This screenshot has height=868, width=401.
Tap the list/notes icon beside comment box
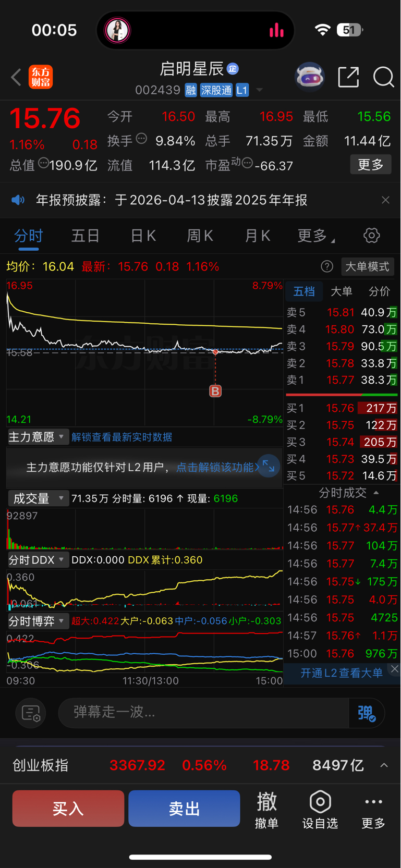point(31,713)
